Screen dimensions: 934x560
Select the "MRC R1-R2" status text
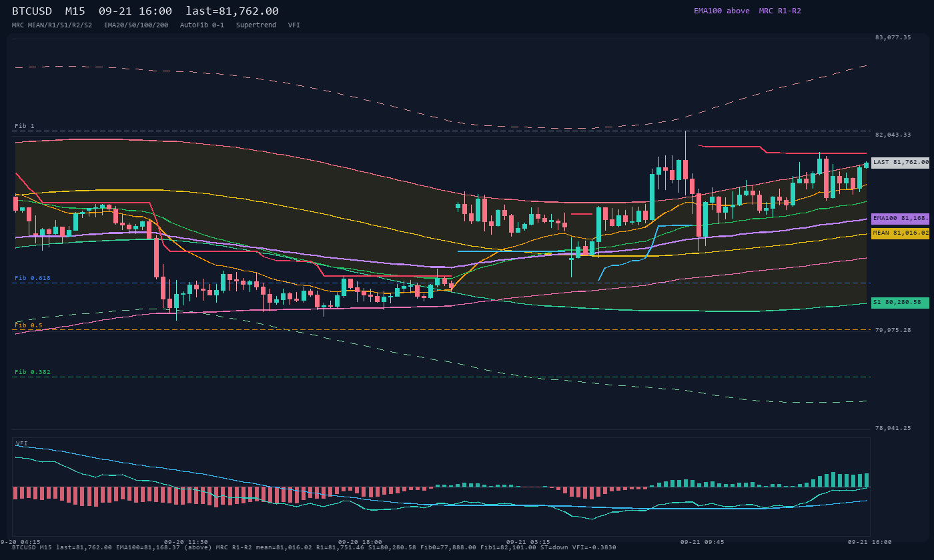point(780,11)
